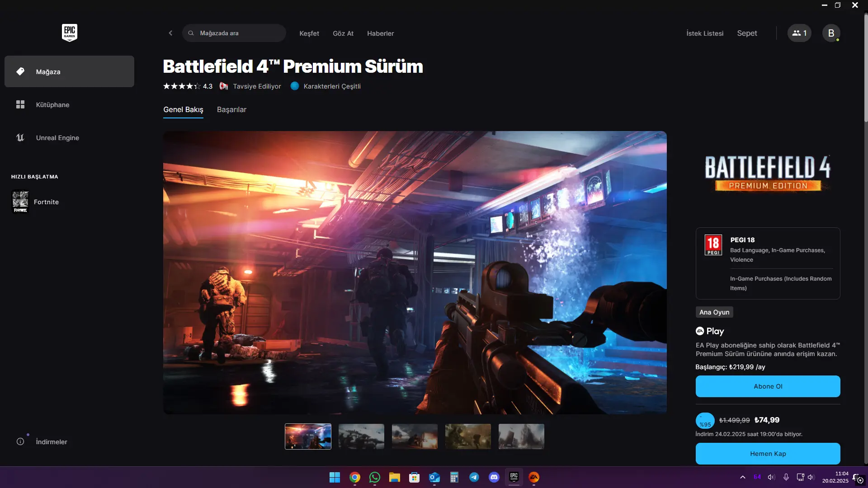Open WhatsApp from taskbar

pyautogui.click(x=375, y=477)
